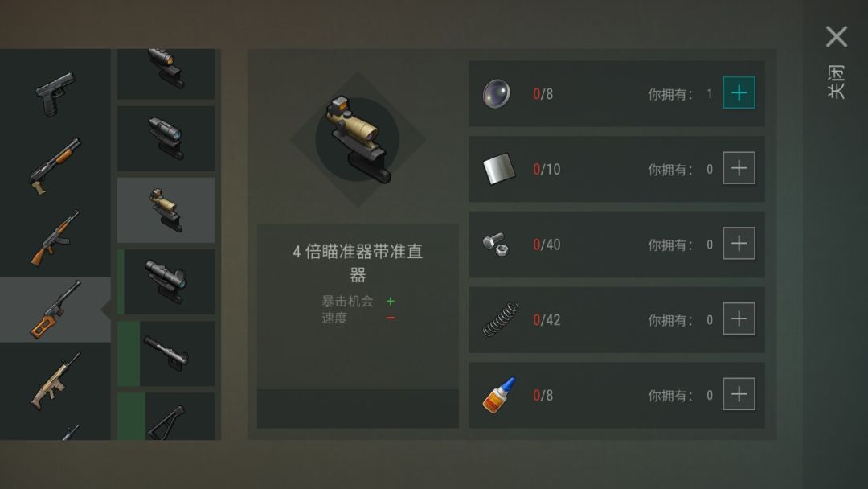
Task: Select the red dot sight at top of list
Action: pos(166,74)
